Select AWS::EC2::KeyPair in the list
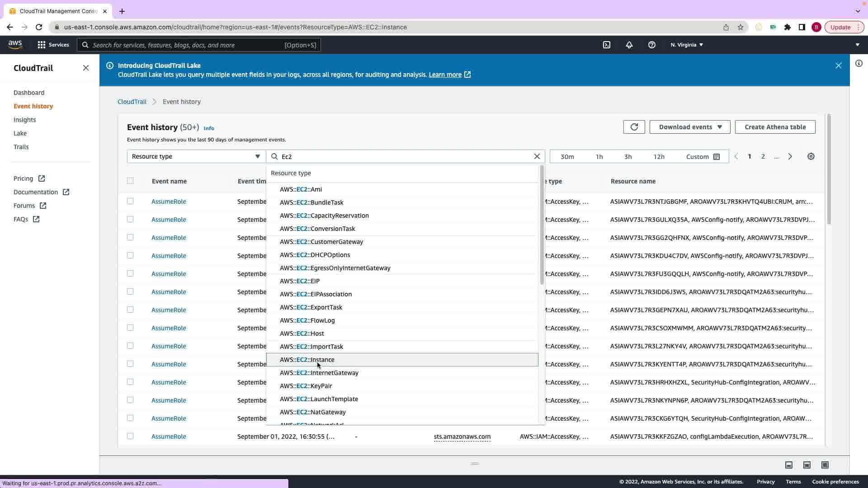 point(306,386)
